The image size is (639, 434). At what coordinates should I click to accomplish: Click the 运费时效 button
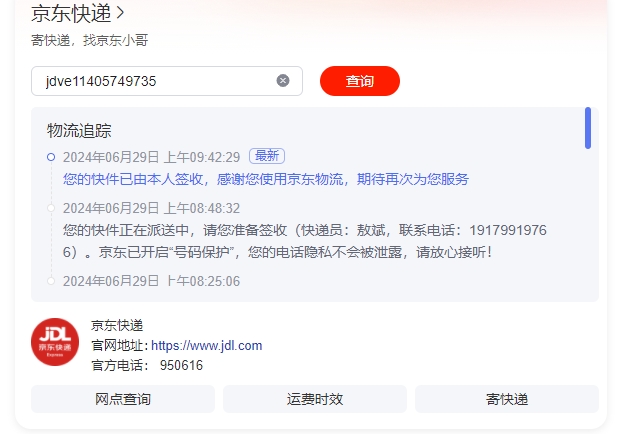315,399
